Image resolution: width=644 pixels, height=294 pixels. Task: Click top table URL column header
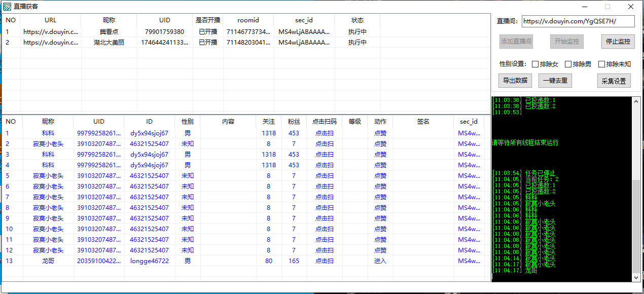51,20
